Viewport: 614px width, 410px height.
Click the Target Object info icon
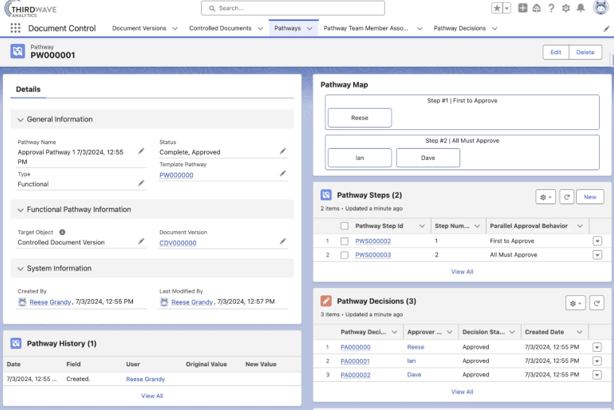coord(62,232)
